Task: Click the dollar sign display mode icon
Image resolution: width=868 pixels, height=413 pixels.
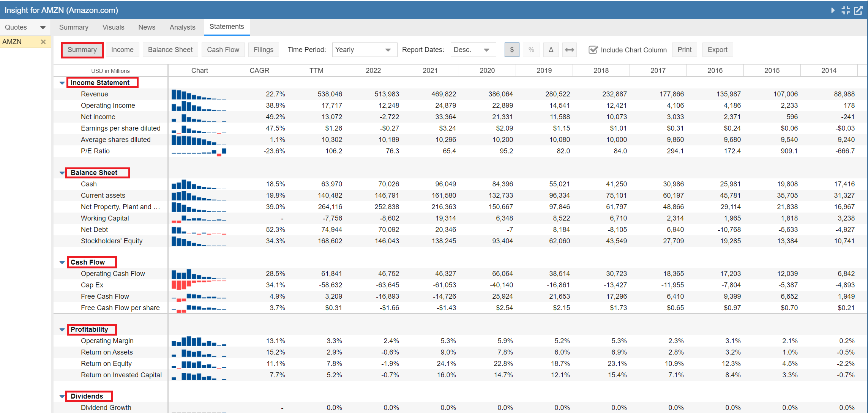Action: 511,50
